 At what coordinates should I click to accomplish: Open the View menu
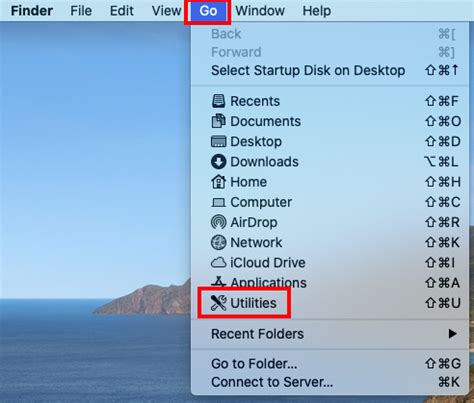click(x=166, y=11)
